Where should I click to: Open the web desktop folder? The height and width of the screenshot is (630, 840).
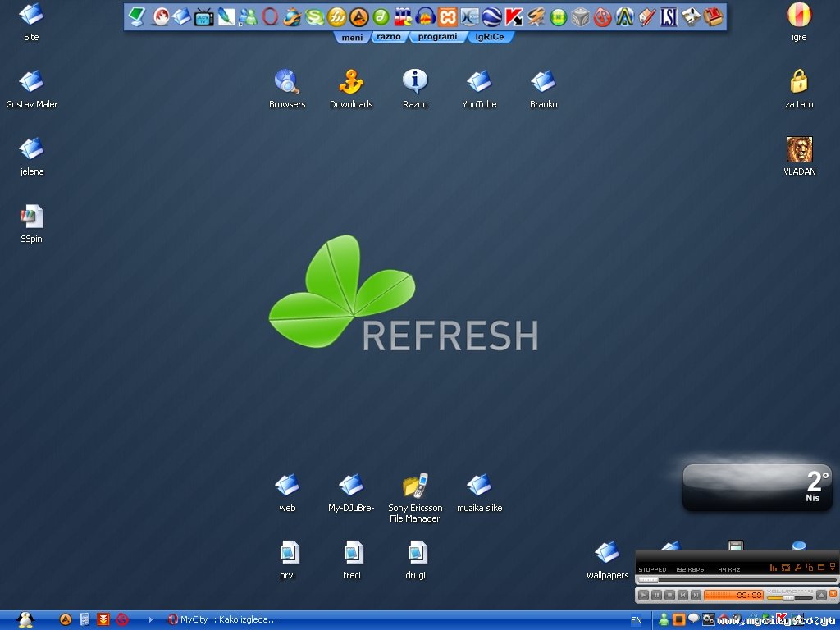coord(287,492)
